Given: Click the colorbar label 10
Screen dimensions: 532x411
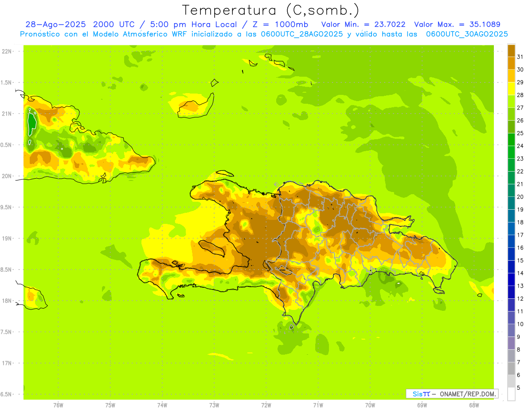Looking at the screenshot, I should [520, 325].
